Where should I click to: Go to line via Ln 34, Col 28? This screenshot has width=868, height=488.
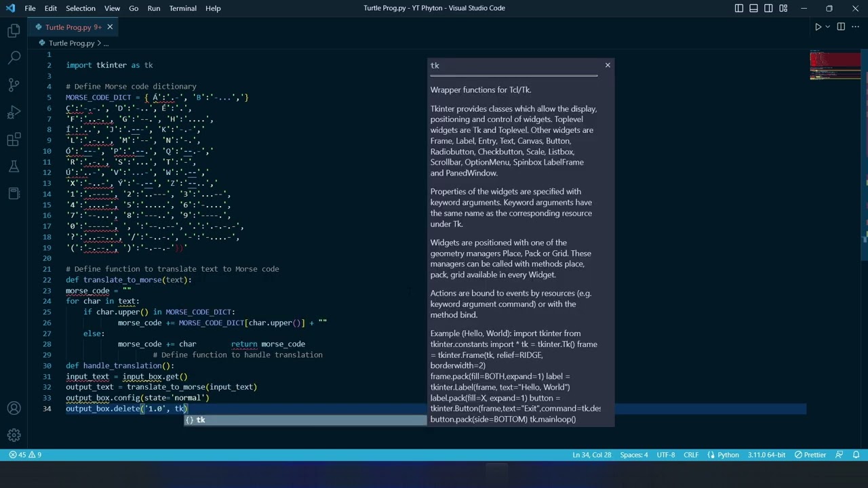[592, 455]
